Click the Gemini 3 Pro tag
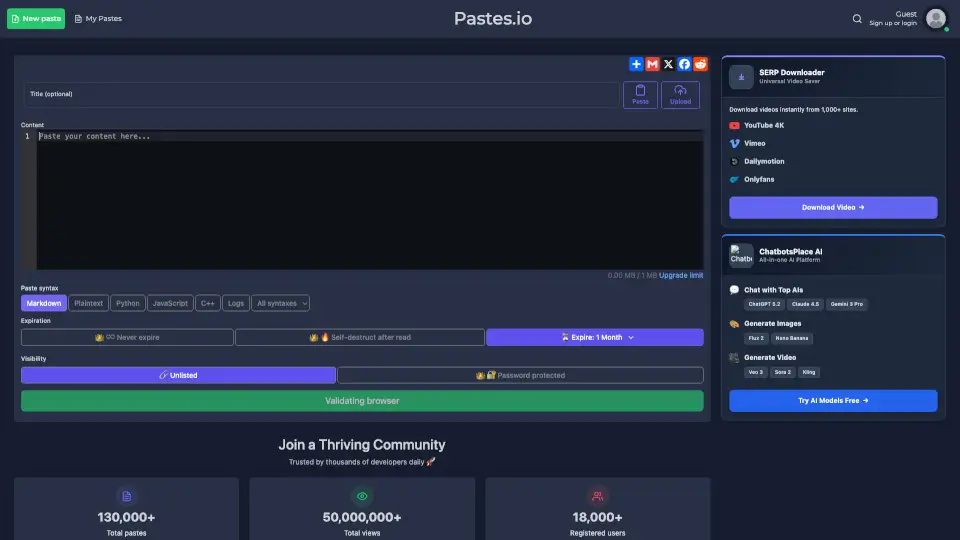This screenshot has height=540, width=960. [x=847, y=304]
